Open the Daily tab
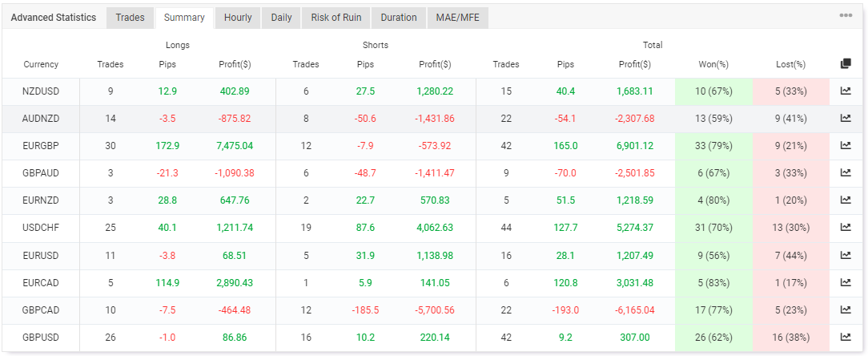This screenshot has height=356, width=868. point(281,18)
